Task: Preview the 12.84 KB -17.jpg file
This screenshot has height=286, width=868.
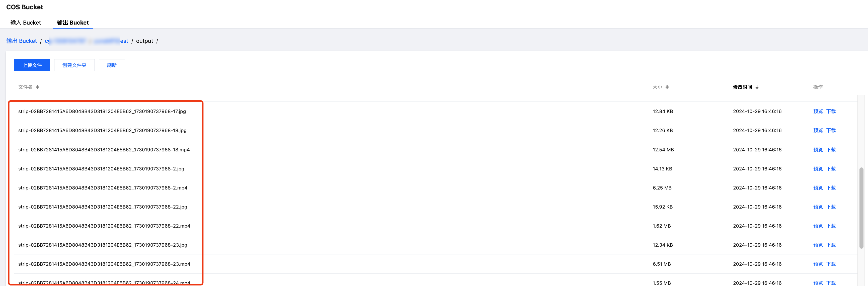Action: coord(817,112)
